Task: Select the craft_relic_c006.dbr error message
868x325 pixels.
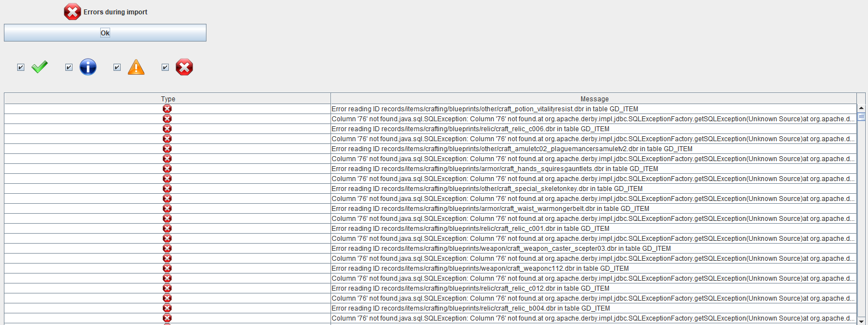Action: tap(470, 129)
